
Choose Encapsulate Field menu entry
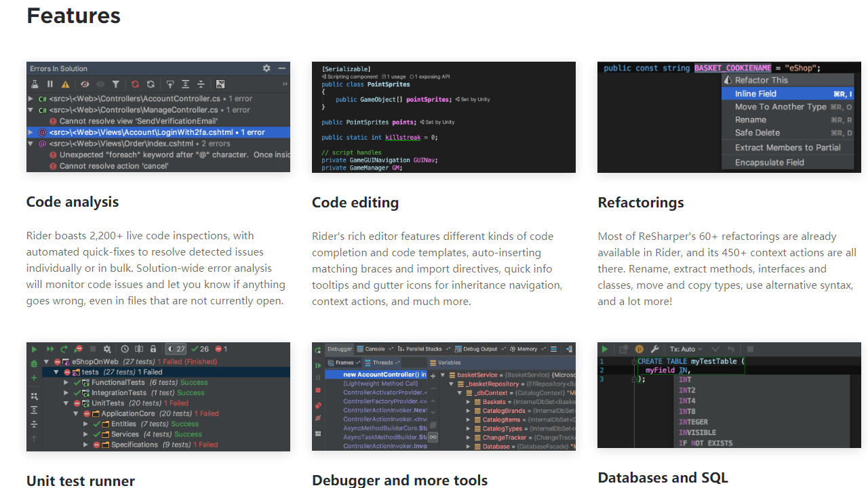tap(787, 162)
